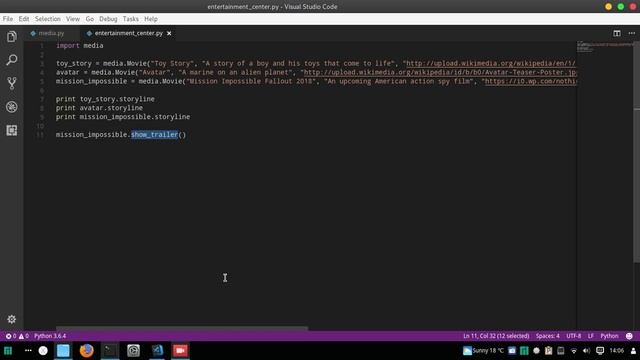Open the Search view in the activity bar
This screenshot has width=640, height=360.
tap(11, 60)
